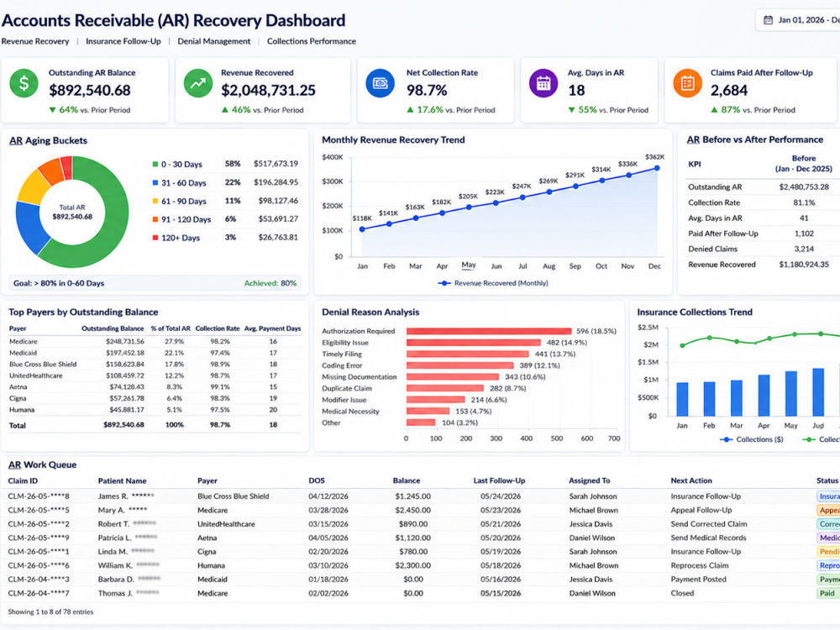Click the $2,300.00 balance cell
The image size is (840, 630).
coord(413,565)
